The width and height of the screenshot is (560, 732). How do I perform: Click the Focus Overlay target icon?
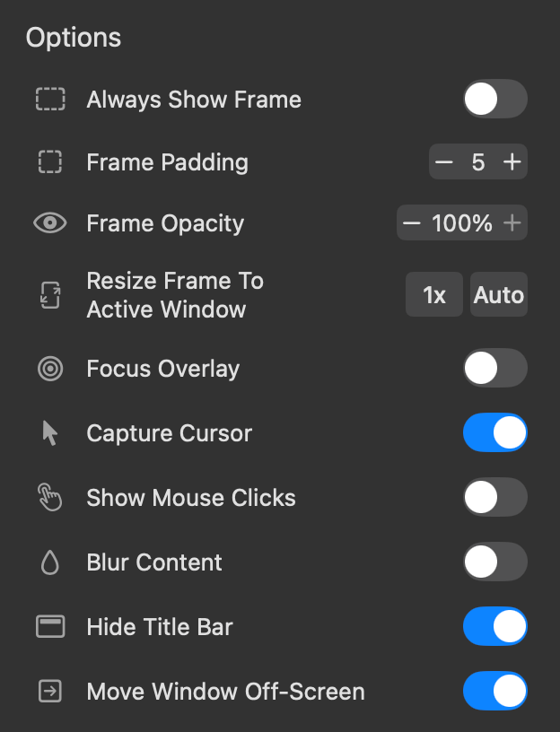click(x=50, y=369)
